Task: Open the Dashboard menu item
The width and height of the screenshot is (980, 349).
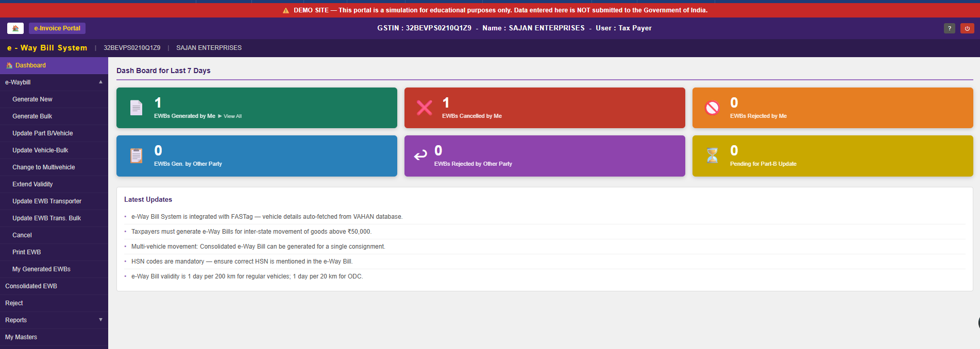Action: (54, 65)
